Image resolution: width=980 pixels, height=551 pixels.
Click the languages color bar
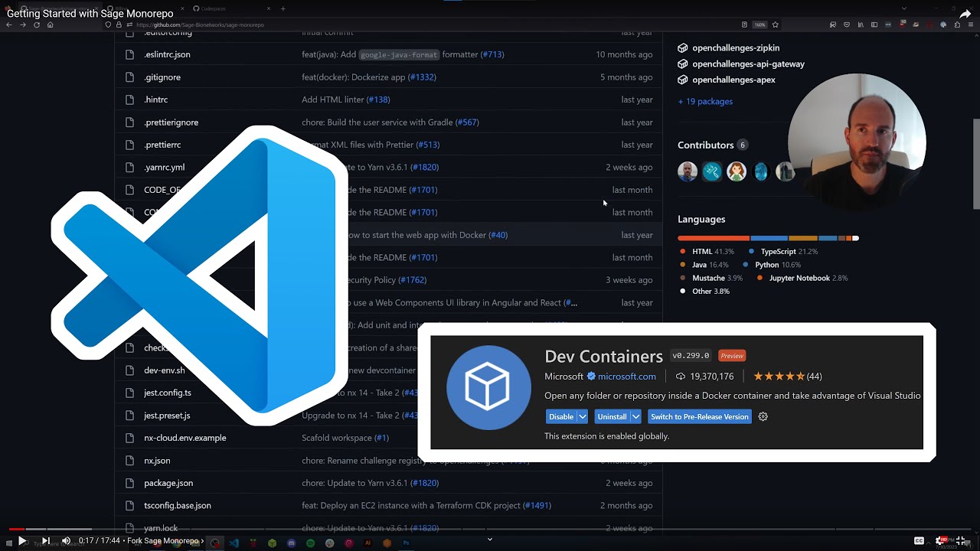[x=768, y=238]
